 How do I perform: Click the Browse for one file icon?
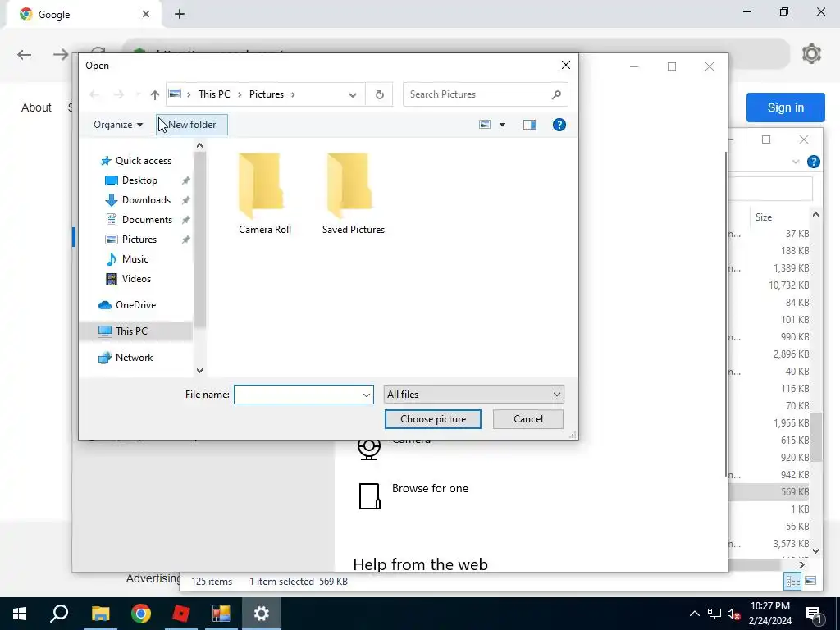pos(370,496)
